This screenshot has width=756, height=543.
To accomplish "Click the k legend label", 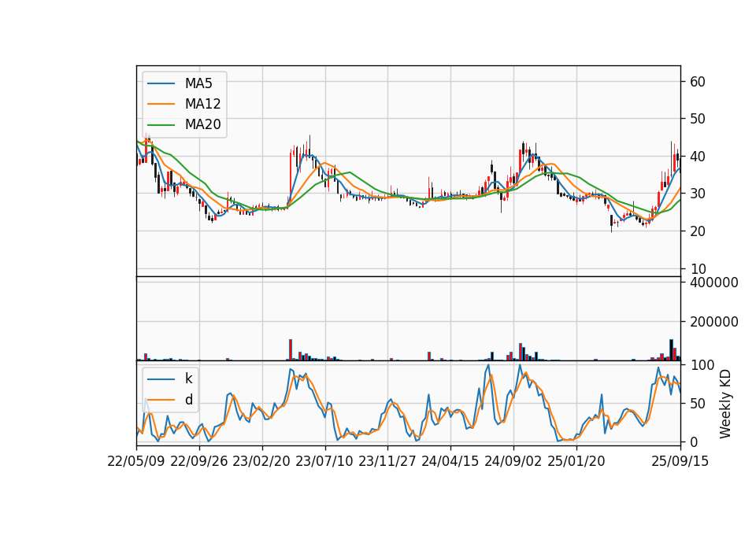I will tap(188, 379).
